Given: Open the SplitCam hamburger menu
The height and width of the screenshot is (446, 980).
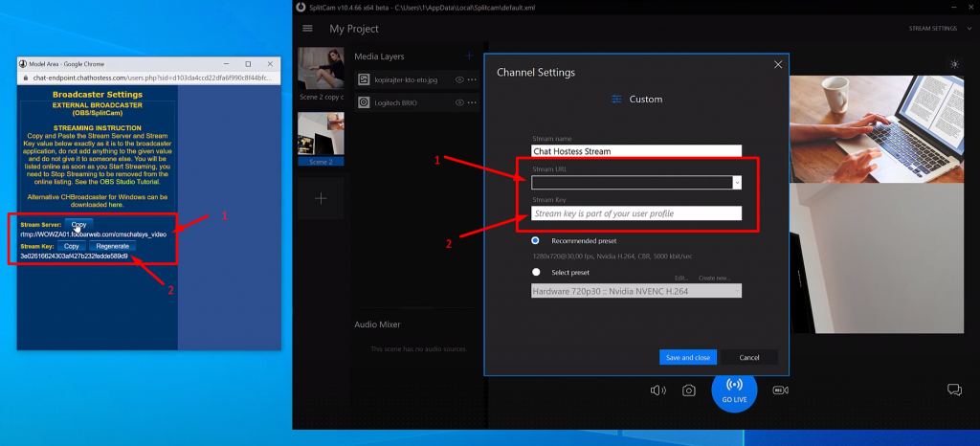Looking at the screenshot, I should (x=307, y=28).
